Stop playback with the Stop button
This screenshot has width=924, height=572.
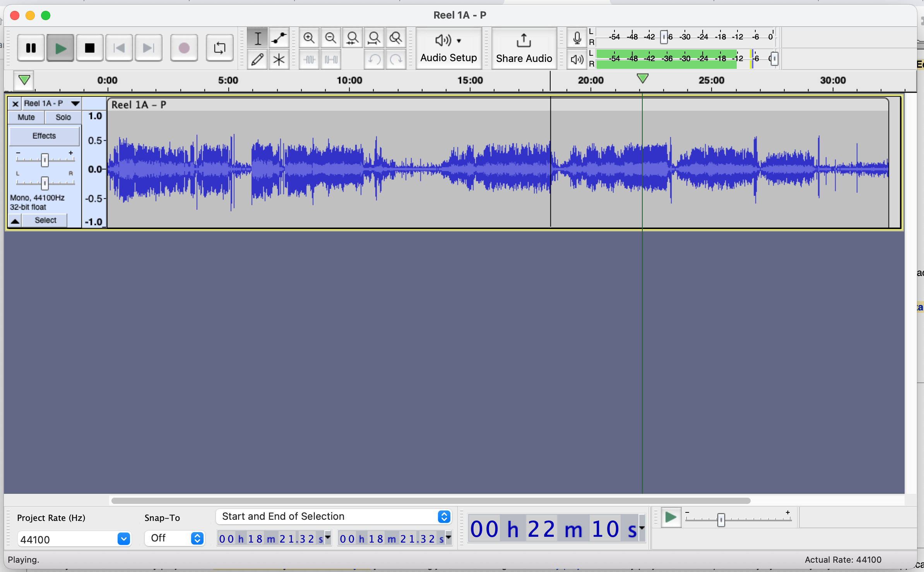tap(89, 48)
